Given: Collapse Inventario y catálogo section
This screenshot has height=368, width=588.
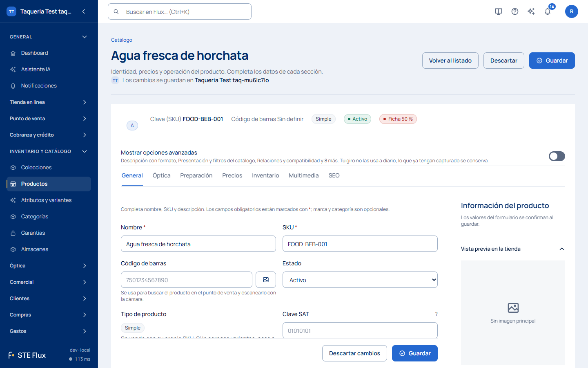Looking at the screenshot, I should pos(49,151).
